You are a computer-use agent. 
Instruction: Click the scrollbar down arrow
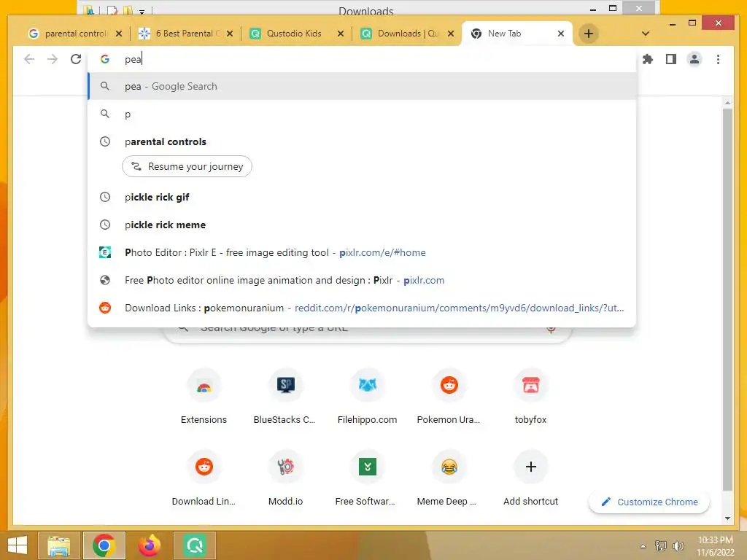[727, 518]
